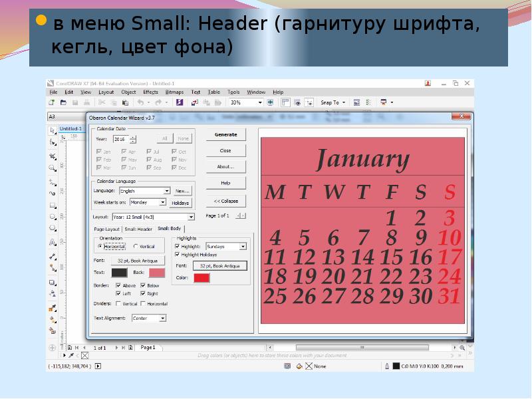
Task: Select the Text tool in toolbox
Action: click(52, 243)
